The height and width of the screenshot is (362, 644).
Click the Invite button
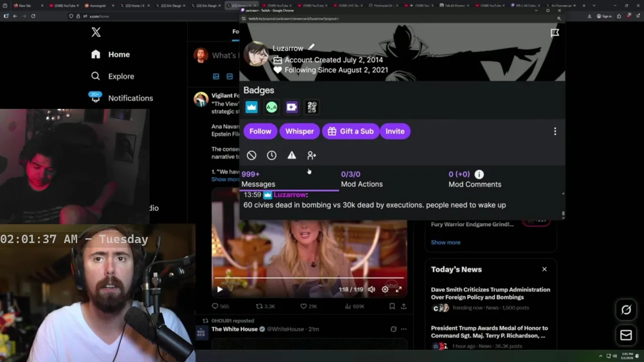[395, 131]
